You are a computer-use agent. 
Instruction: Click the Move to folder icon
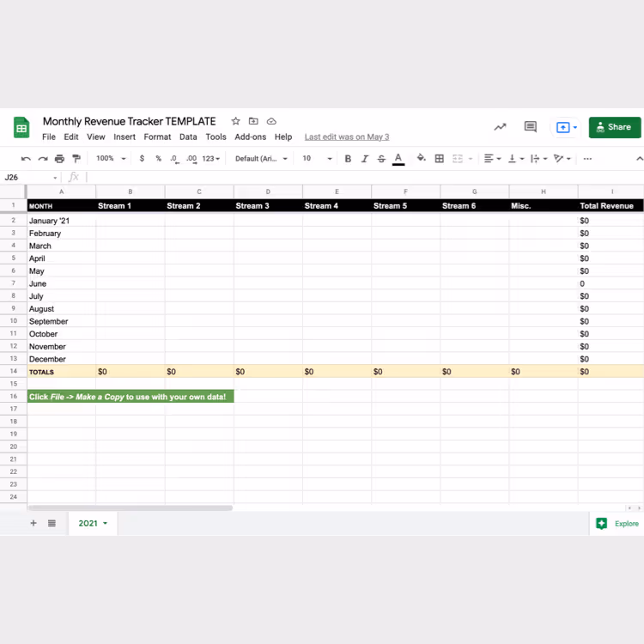coord(253,121)
